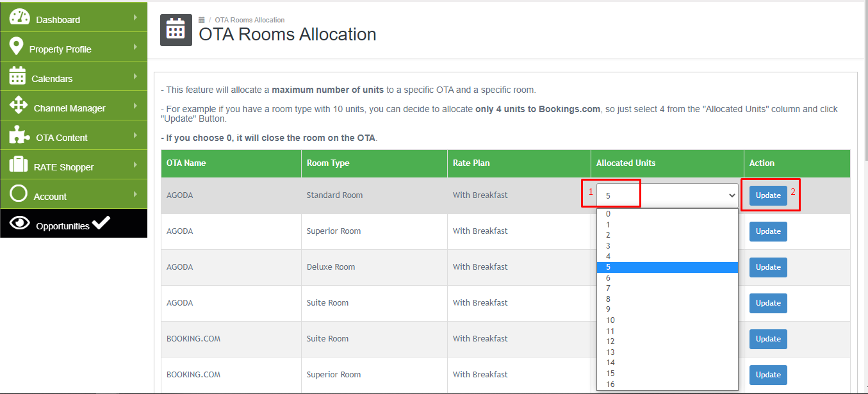Open Channel Manager via its arrows icon
This screenshot has height=394, width=868.
(x=19, y=106)
